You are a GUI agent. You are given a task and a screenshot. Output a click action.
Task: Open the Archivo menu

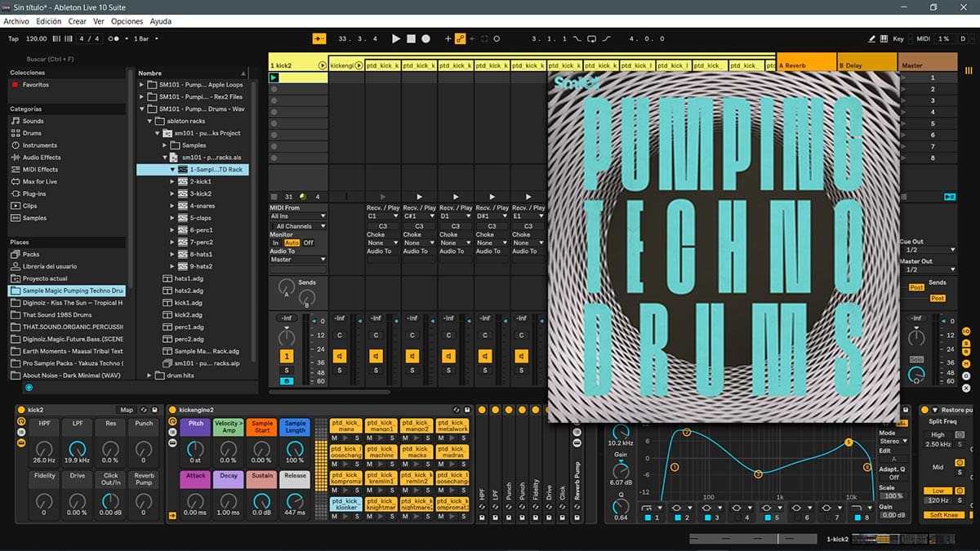pyautogui.click(x=16, y=21)
